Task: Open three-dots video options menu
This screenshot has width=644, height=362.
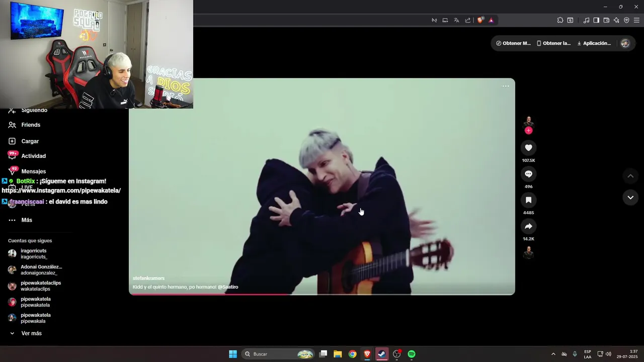Action: tap(506, 86)
